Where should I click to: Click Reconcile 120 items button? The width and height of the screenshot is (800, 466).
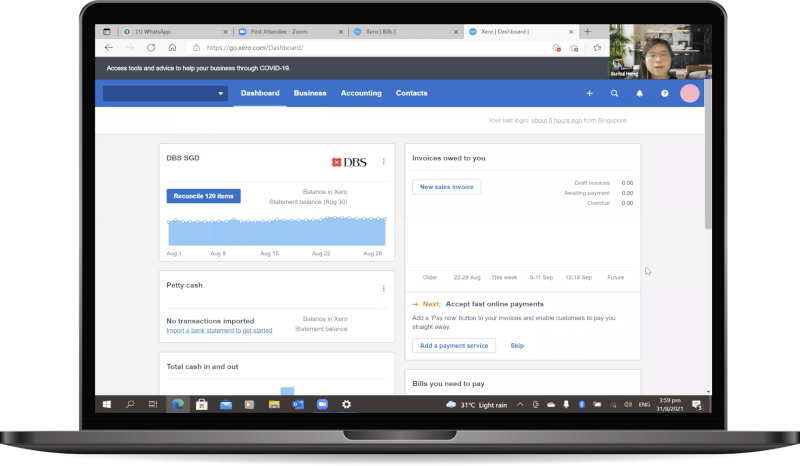(x=204, y=196)
